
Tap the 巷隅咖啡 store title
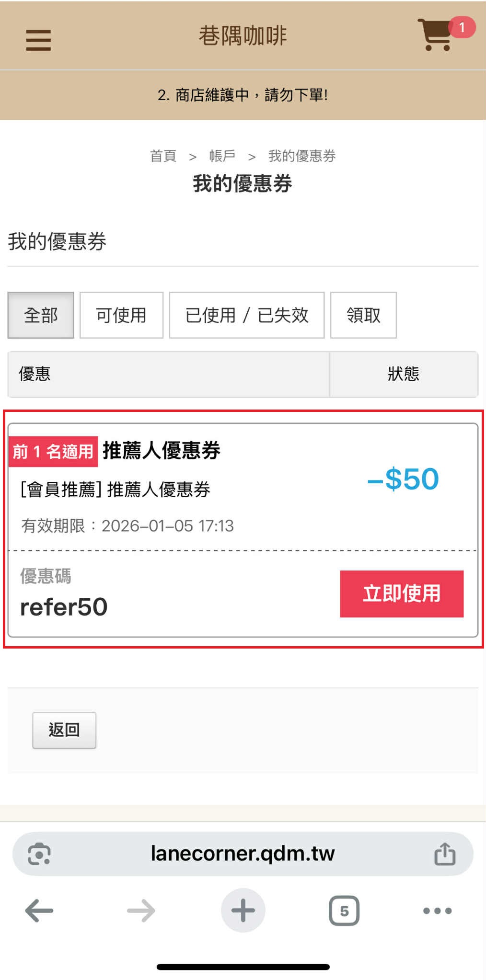243,36
